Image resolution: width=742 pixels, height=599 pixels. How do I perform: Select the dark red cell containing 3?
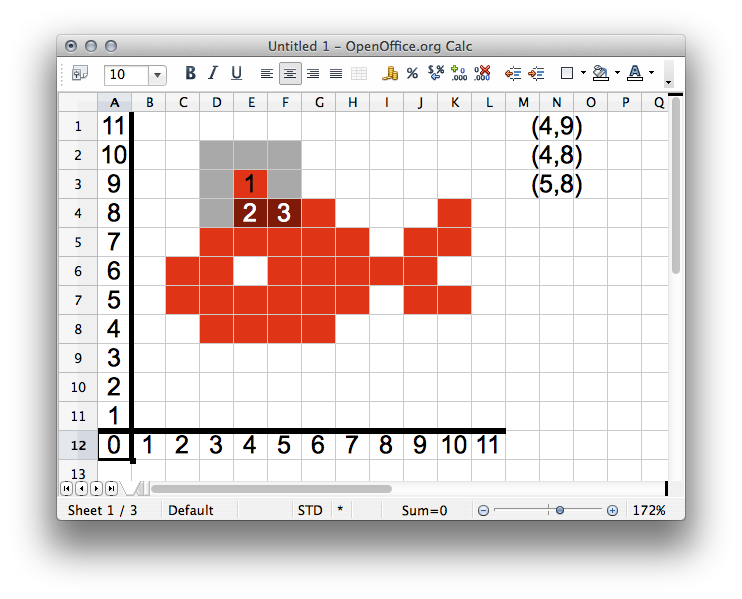coord(284,213)
